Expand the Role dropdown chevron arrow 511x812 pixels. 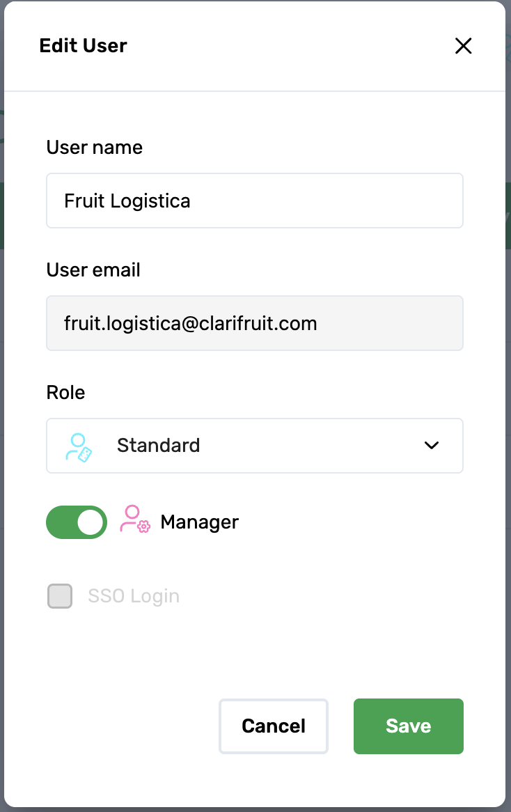[x=431, y=446]
